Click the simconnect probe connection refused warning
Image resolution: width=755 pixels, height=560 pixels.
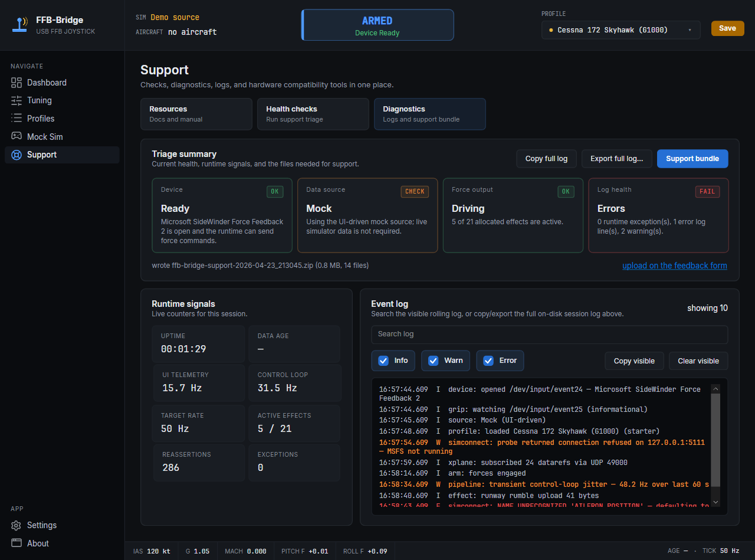point(542,447)
